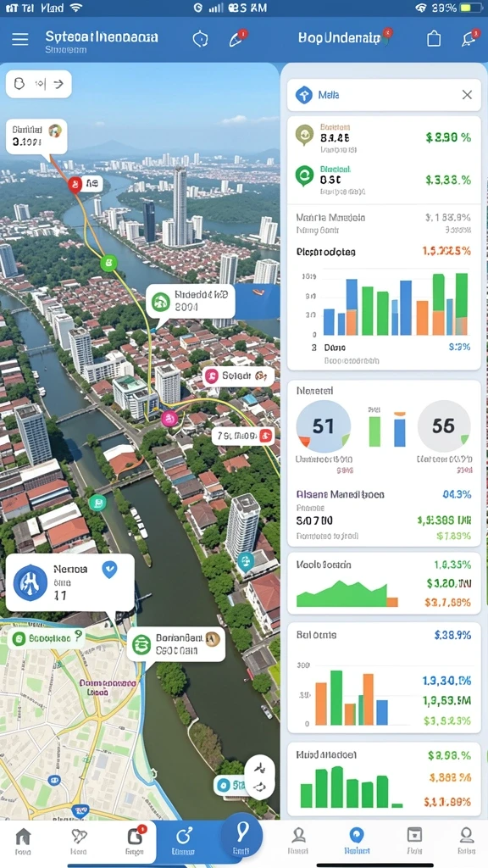Click the forward arrow in the top-left map control

pos(58,84)
